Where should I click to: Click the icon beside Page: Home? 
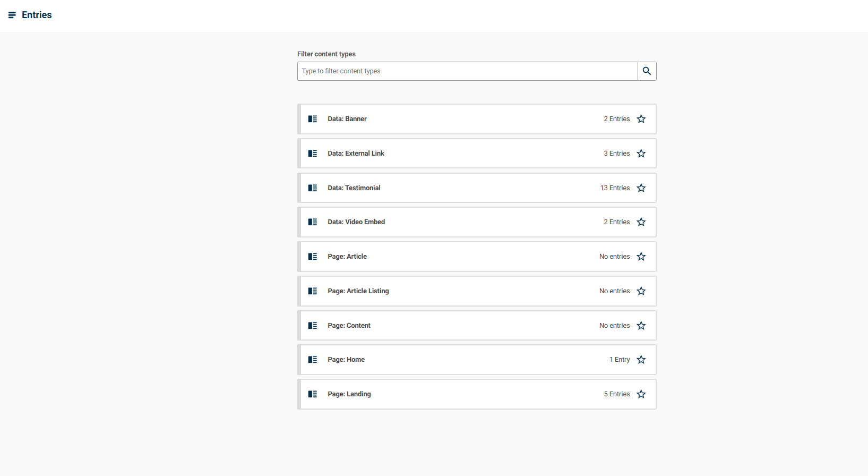(313, 360)
